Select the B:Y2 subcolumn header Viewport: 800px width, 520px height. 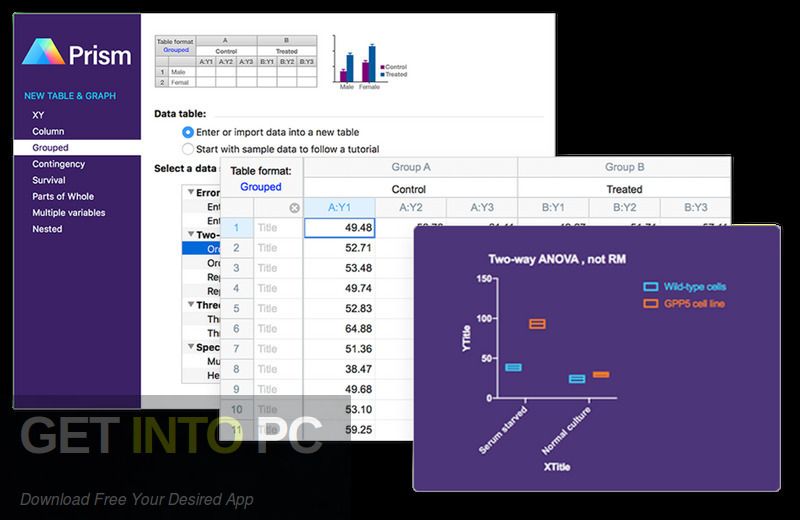tap(624, 208)
